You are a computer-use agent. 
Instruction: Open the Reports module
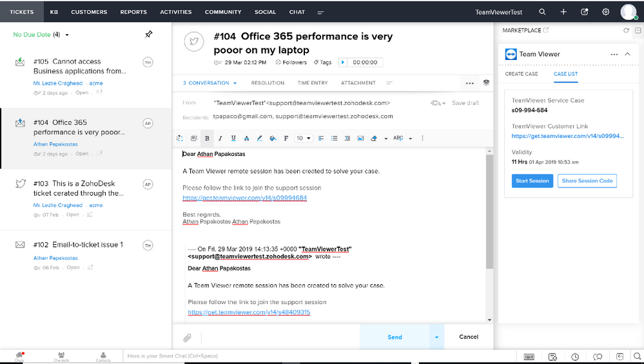[133, 12]
